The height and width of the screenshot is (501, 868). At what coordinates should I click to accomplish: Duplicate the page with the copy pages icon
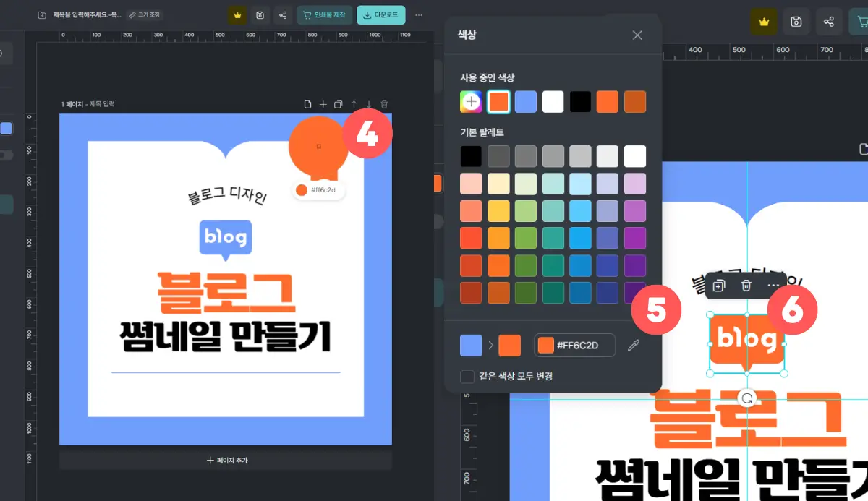pos(338,103)
